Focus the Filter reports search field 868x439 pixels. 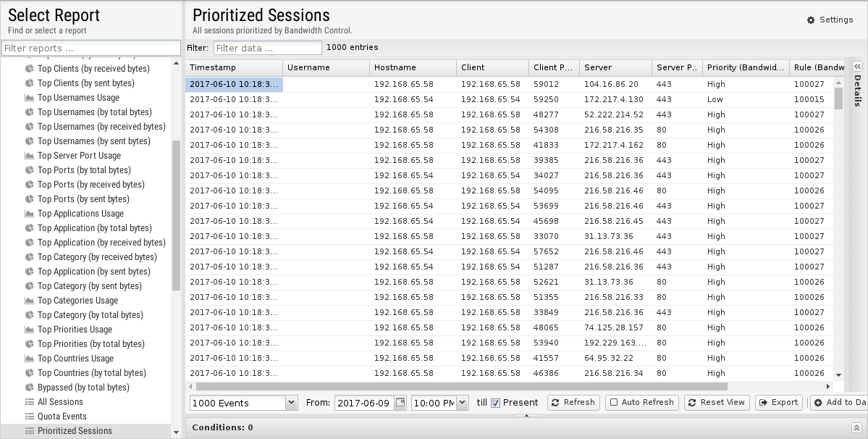tap(90, 48)
